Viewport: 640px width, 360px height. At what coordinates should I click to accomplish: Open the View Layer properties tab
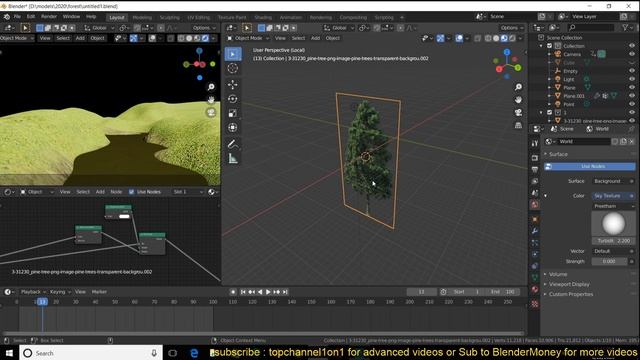pos(535,181)
